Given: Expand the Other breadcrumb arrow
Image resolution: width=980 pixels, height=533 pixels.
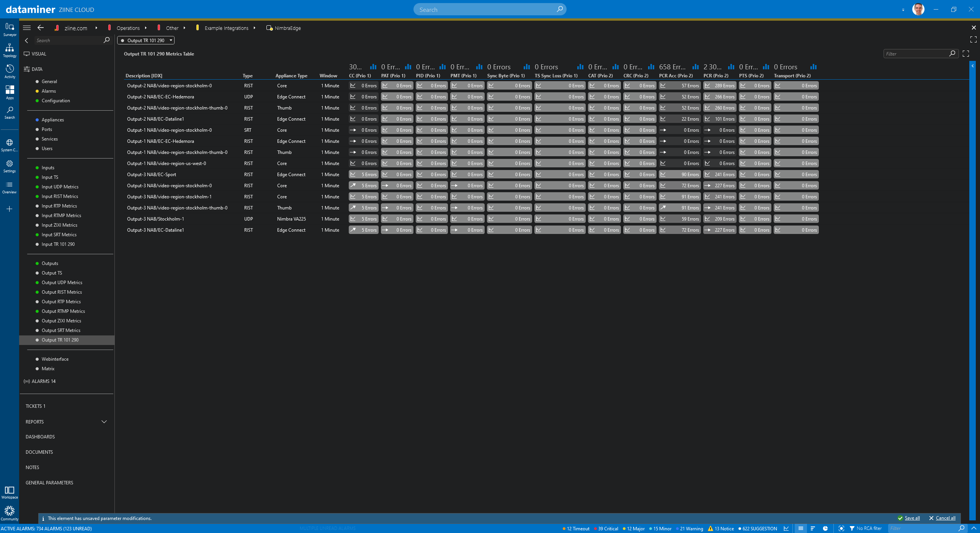Looking at the screenshot, I should 185,28.
